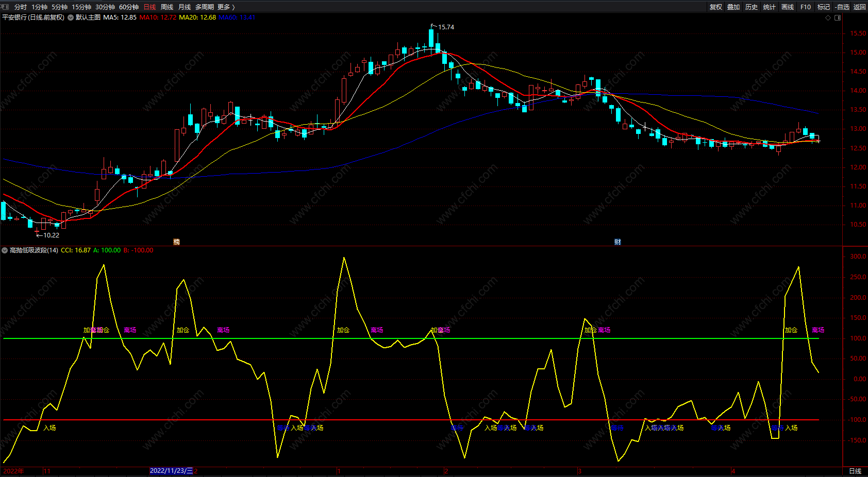Click the blue 财 marker icon
Screen dimensions: 868x477
617,242
